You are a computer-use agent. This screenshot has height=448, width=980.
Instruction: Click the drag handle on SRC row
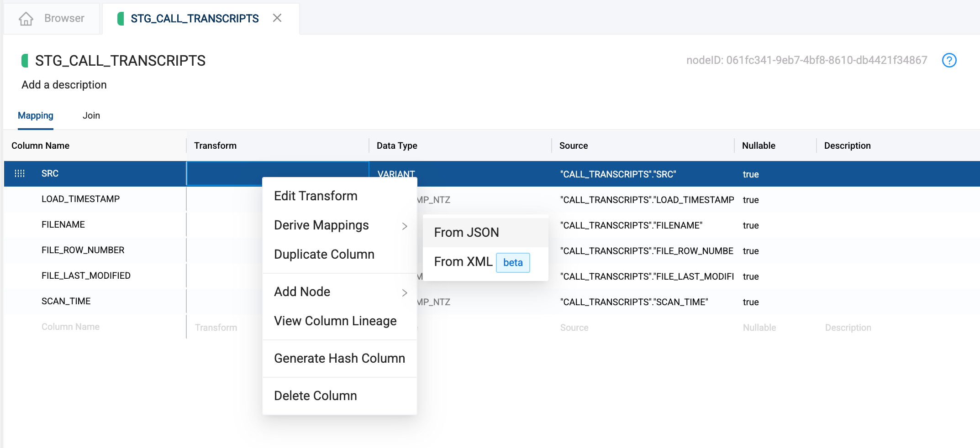(x=20, y=173)
